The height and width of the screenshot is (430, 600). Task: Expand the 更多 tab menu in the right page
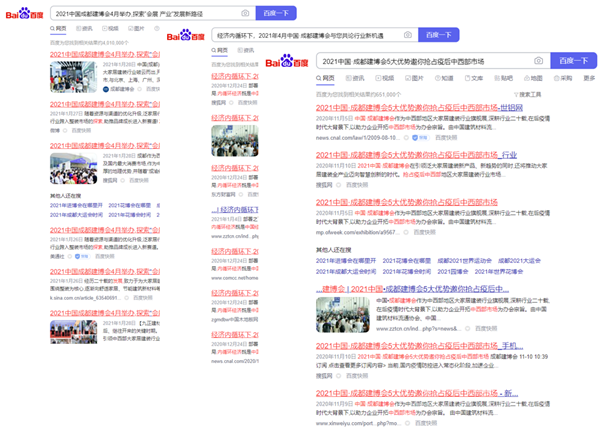589,78
